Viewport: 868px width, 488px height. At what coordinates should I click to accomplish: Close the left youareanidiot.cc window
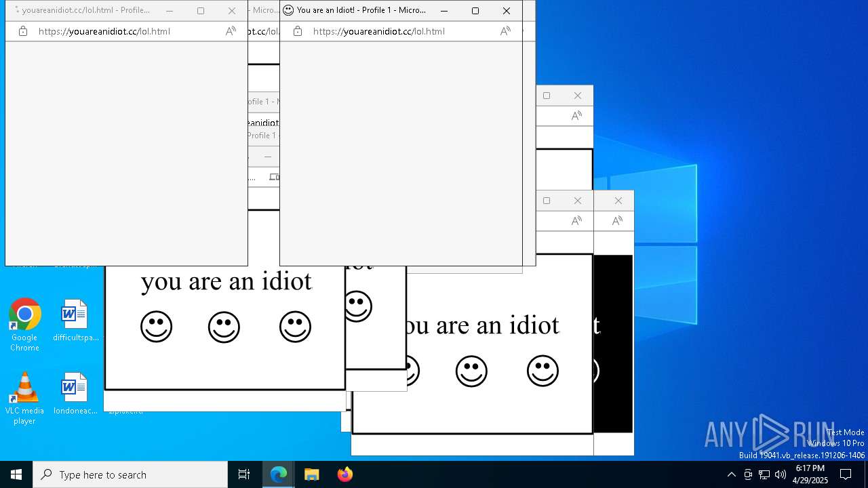tap(232, 10)
